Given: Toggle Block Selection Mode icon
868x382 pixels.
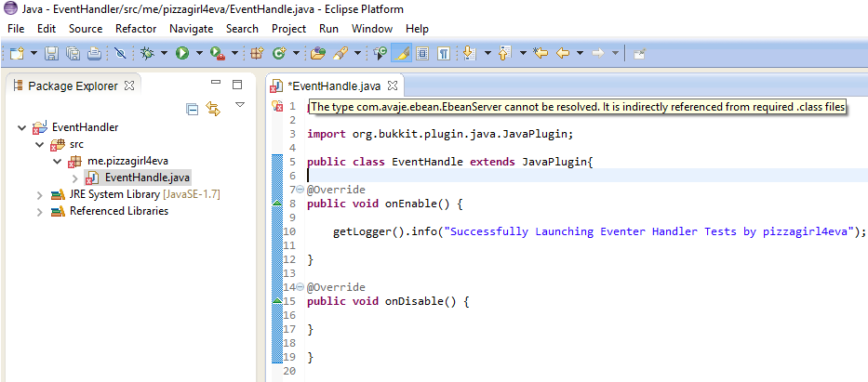Looking at the screenshot, I should pos(422,54).
